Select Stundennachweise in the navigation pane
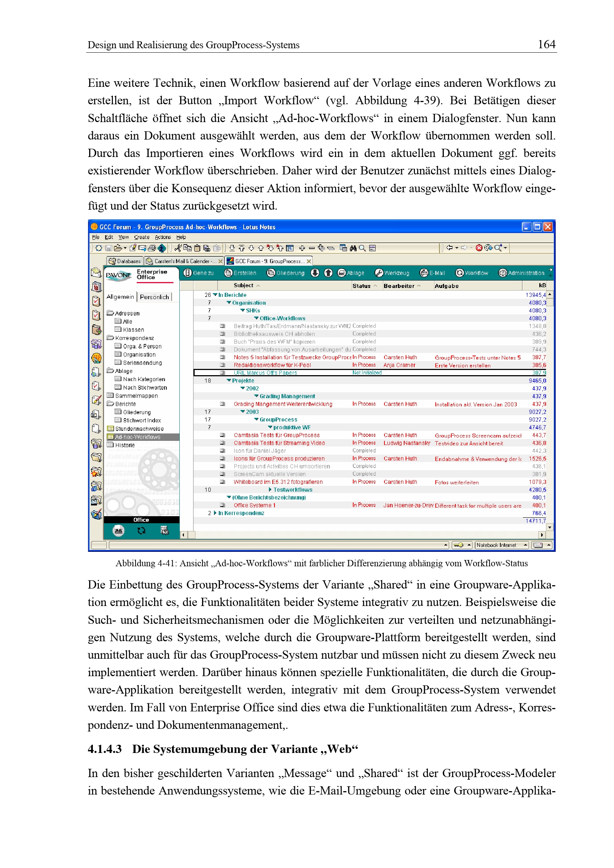 click(139, 429)
